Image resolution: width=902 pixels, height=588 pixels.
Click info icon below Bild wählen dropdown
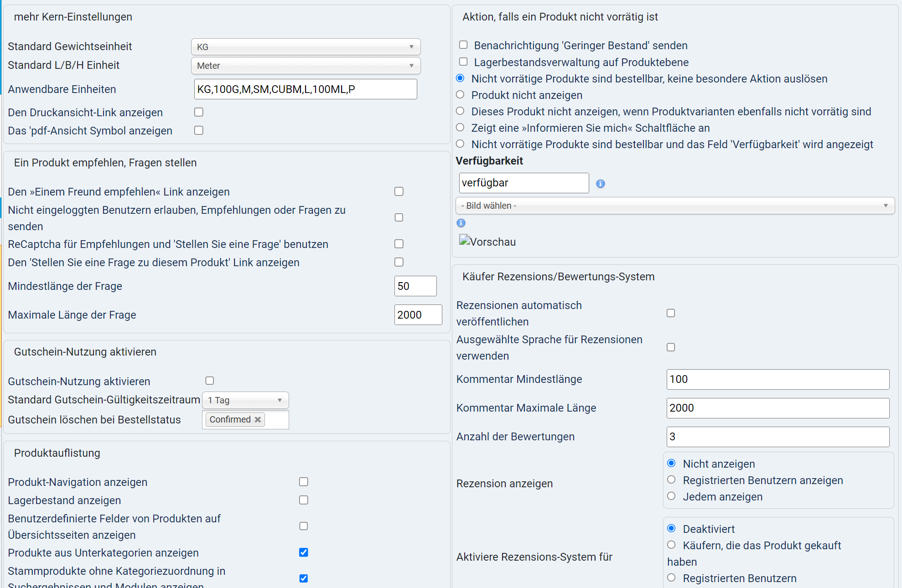pos(461,223)
